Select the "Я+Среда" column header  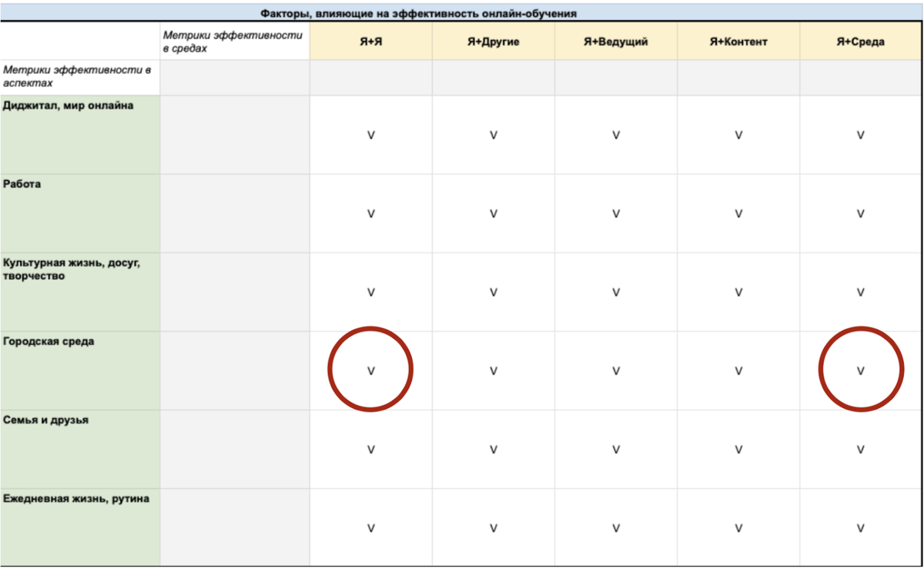[x=861, y=42]
